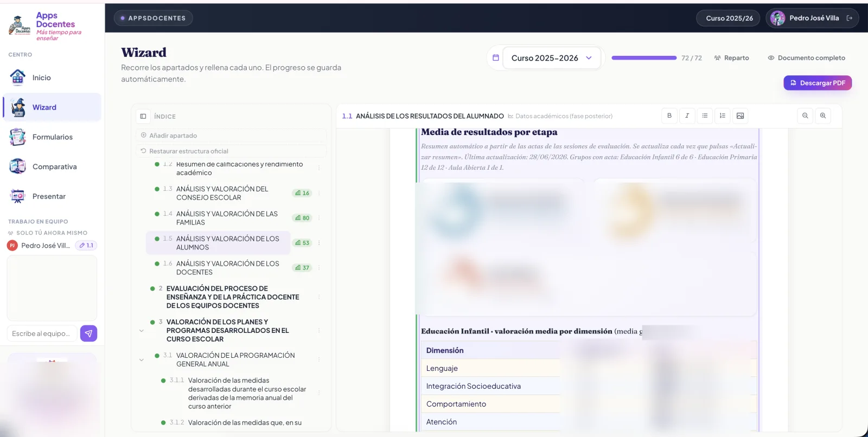Image resolution: width=868 pixels, height=437 pixels.
Task: Click the logout icon beside Pedro José Villa
Action: point(850,18)
